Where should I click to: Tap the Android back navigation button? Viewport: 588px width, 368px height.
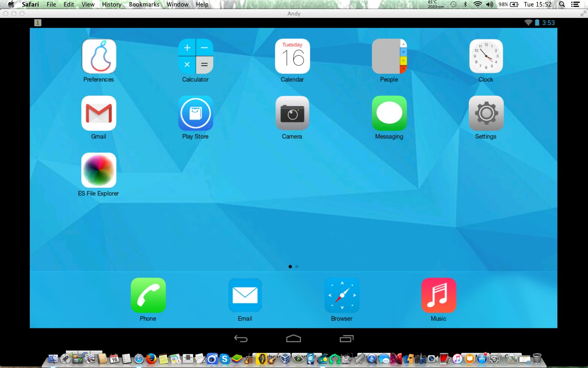[241, 339]
